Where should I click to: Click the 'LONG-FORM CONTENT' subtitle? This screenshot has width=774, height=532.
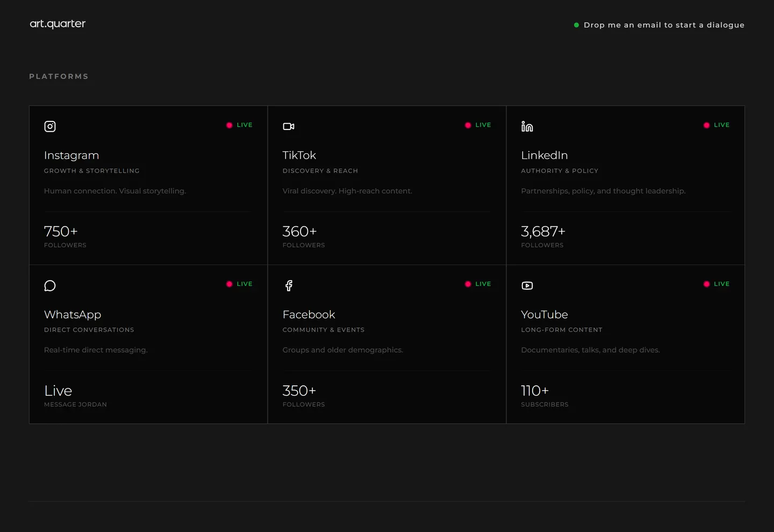[x=562, y=330]
